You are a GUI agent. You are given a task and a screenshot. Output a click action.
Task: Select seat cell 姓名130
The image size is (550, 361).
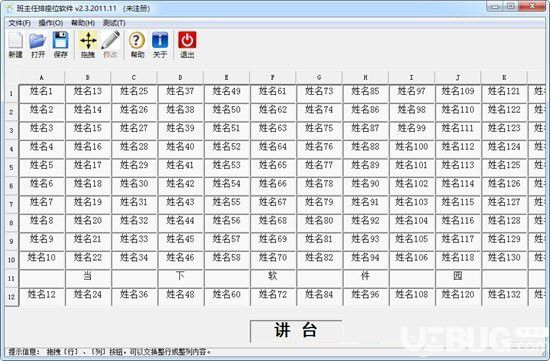point(504,260)
